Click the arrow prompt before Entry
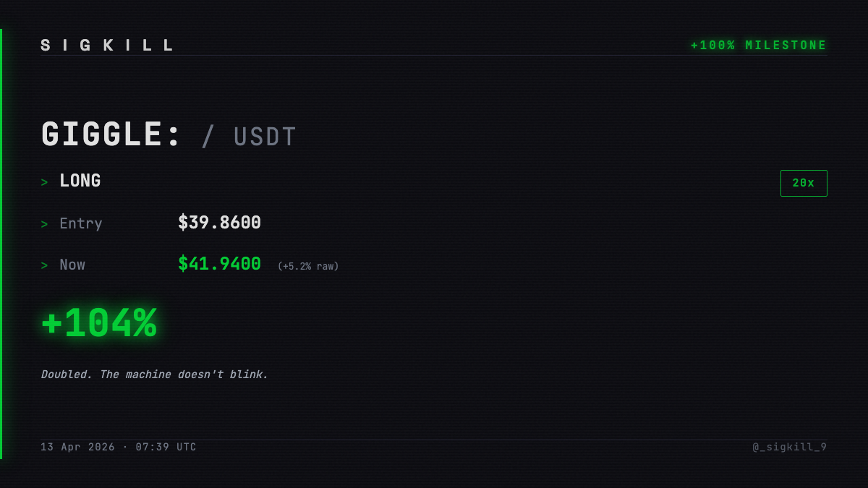 pyautogui.click(x=44, y=224)
